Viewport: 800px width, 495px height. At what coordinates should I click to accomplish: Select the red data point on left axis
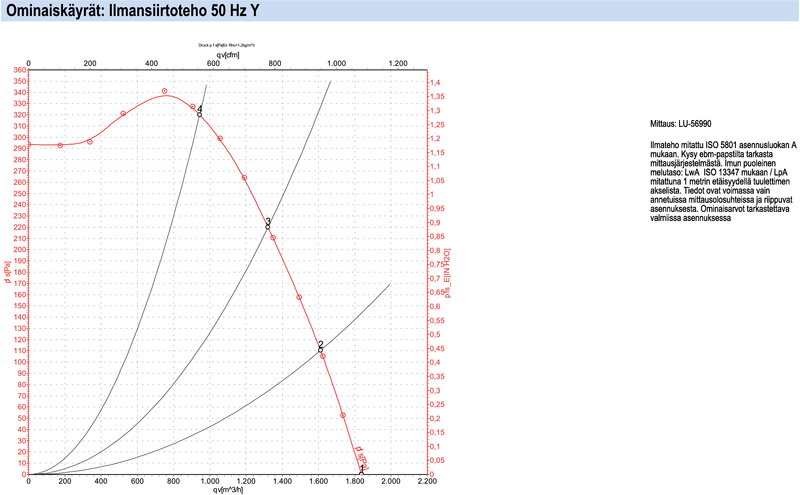pos(28,144)
